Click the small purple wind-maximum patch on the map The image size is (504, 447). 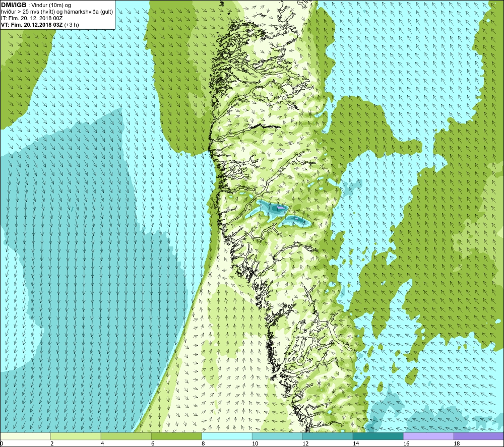pos(281,208)
